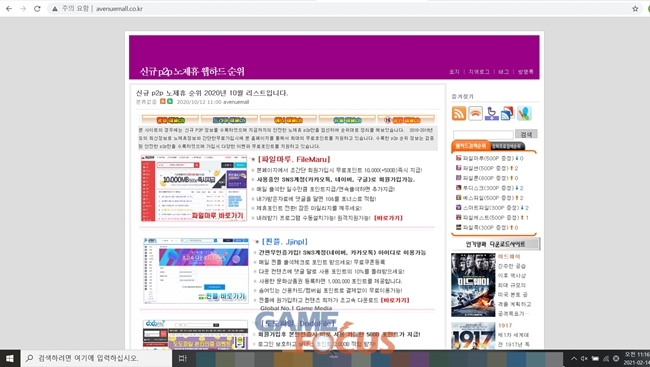Open the 지역로그 header menu link

point(479,72)
